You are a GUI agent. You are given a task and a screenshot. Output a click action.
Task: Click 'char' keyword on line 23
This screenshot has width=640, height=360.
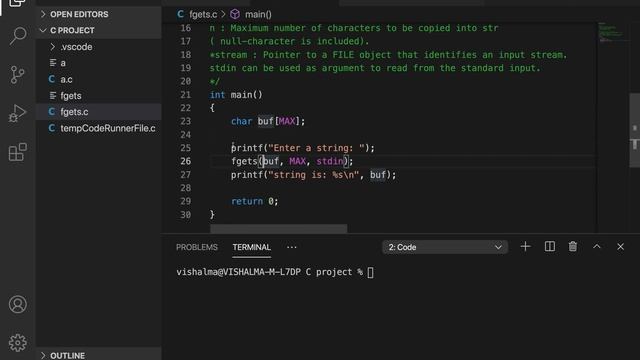click(x=242, y=121)
